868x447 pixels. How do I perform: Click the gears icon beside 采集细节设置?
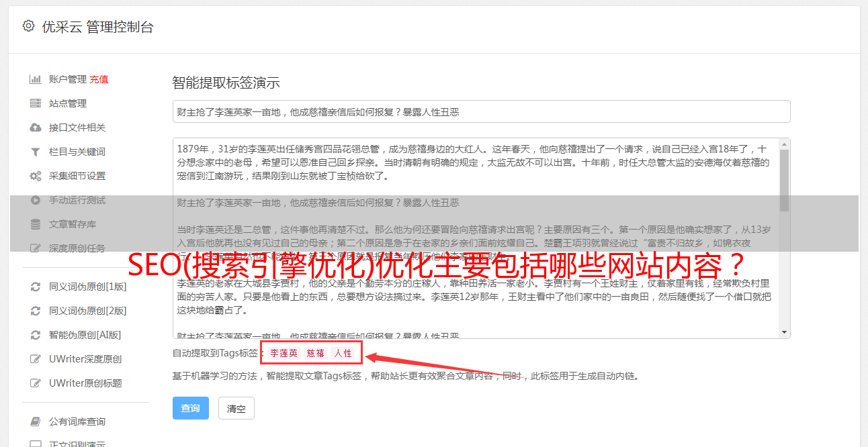(x=35, y=176)
